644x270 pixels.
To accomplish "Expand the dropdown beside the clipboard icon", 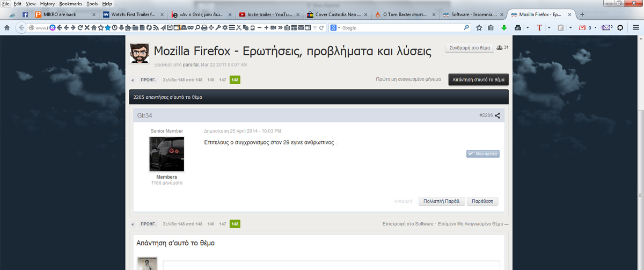I will (570, 27).
